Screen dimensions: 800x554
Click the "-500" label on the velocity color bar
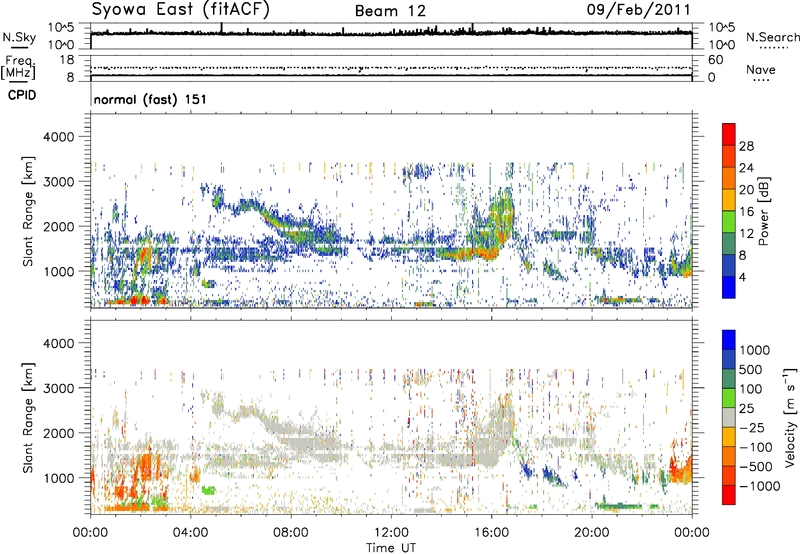click(755, 467)
